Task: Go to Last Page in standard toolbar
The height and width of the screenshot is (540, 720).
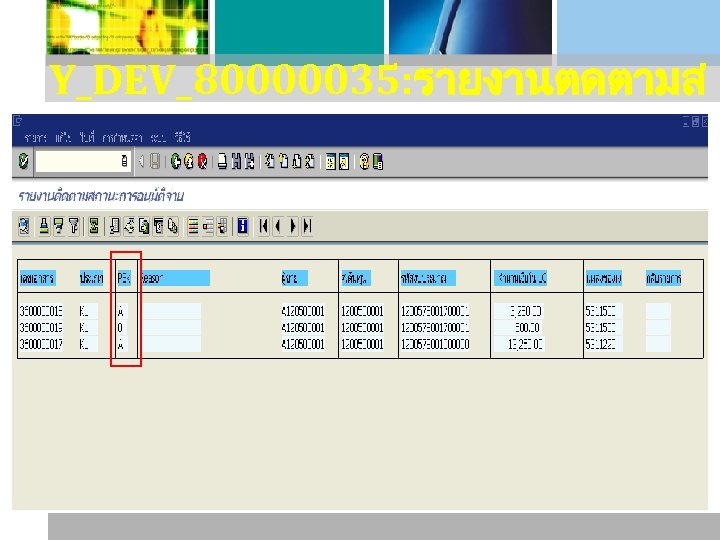Action: pos(310,161)
